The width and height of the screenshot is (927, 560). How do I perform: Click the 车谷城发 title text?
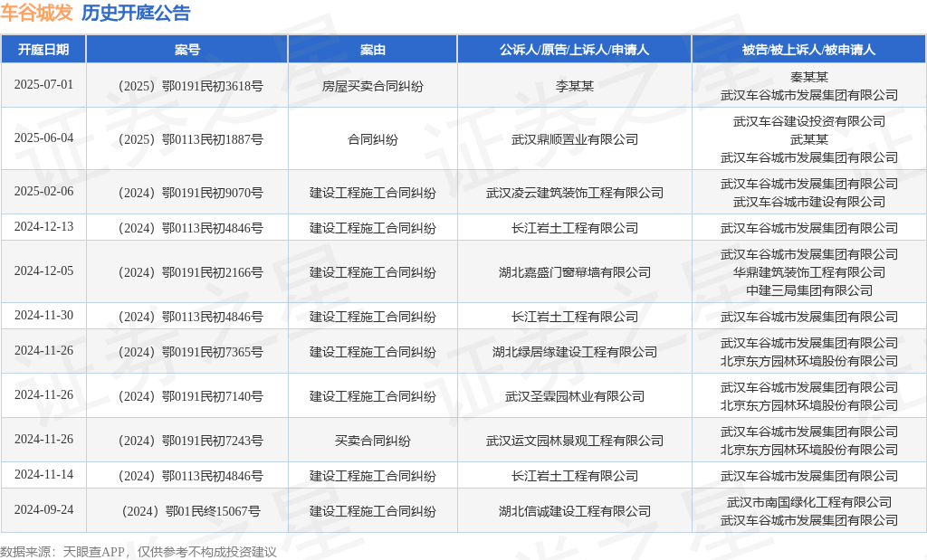[x=36, y=13]
